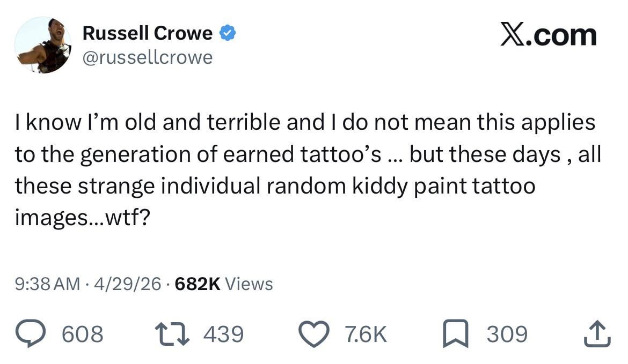Click the Russell Crowe display name
The width and height of the screenshot is (628, 364).
(148, 34)
